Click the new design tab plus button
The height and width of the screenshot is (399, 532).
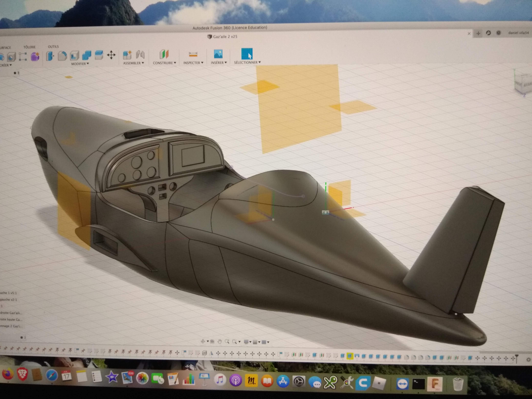coord(478,33)
